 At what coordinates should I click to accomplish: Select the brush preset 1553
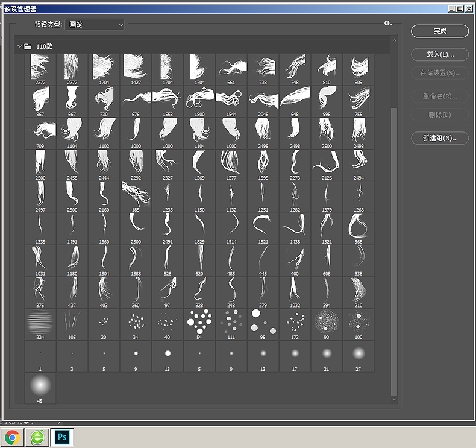tap(168, 101)
